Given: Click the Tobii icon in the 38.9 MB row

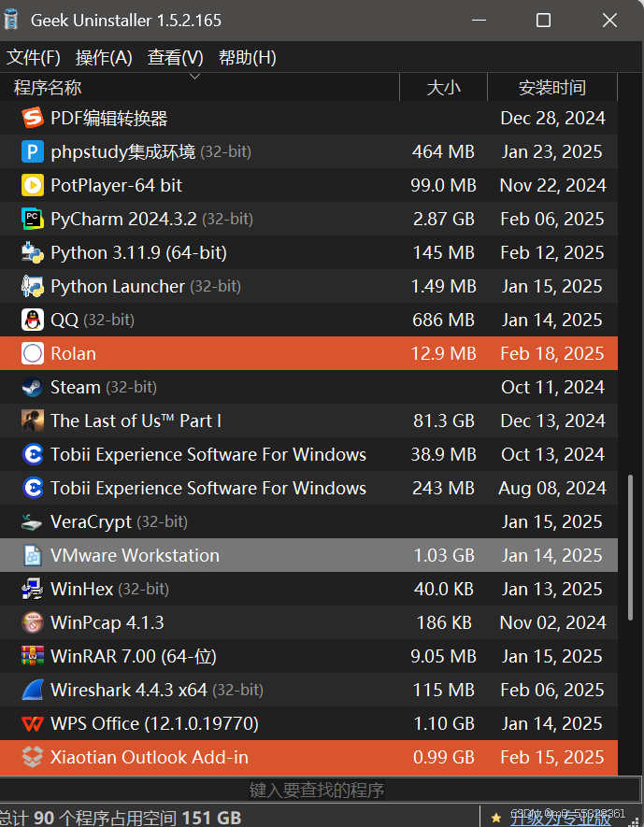Looking at the screenshot, I should pyautogui.click(x=33, y=454).
